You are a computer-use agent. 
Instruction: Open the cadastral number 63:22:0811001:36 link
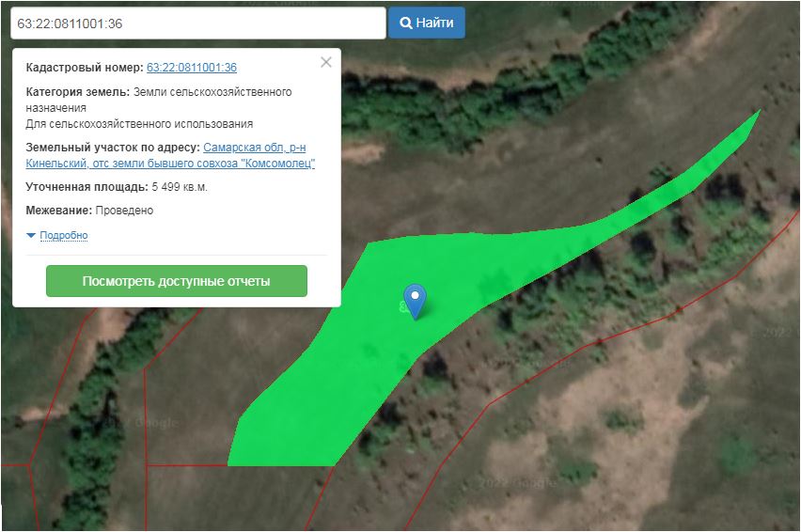(192, 68)
